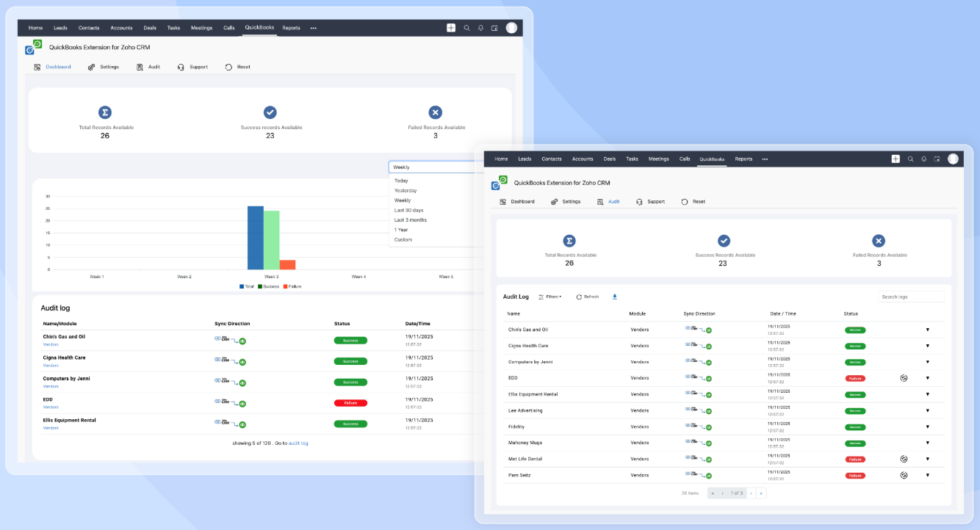Choose Custom in the period dropdown list
The width and height of the screenshot is (980, 530).
[x=403, y=239]
